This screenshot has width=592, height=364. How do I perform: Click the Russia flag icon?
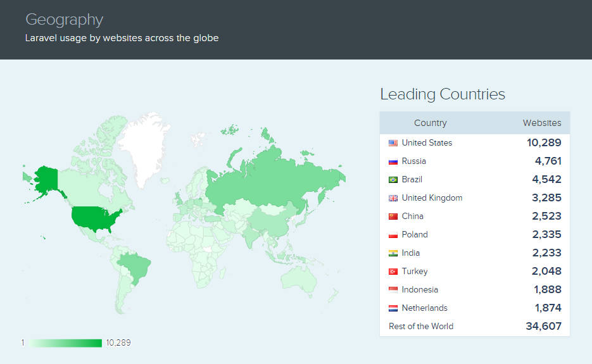393,161
